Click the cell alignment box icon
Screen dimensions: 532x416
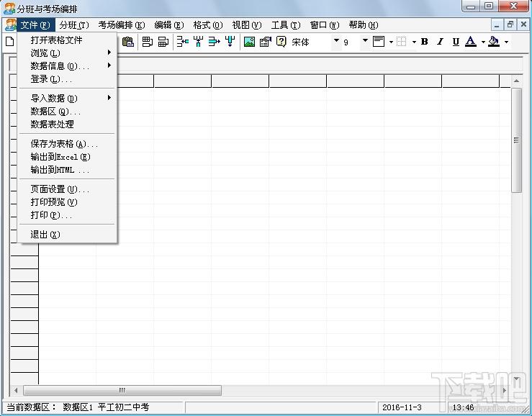pyautogui.click(x=379, y=42)
